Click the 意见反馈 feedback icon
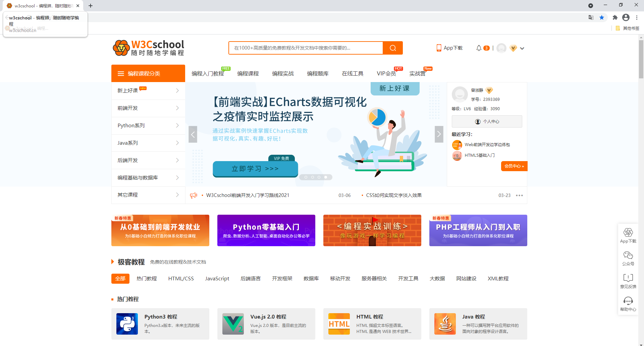Image resolution: width=644 pixels, height=346 pixels. (x=628, y=278)
